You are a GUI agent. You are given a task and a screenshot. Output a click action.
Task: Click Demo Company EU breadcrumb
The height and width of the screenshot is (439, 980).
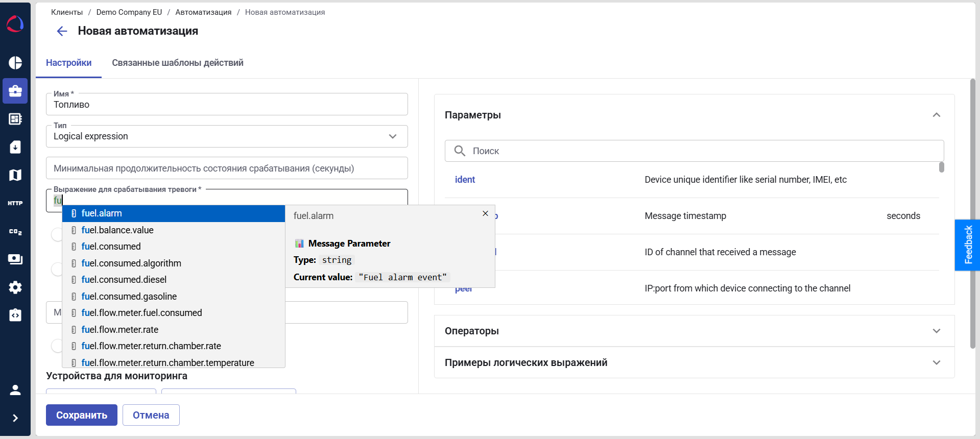click(129, 12)
